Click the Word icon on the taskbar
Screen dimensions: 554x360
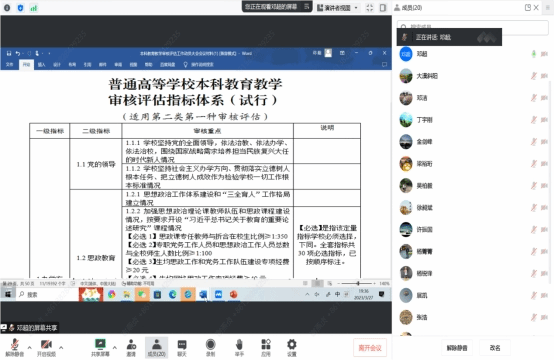[203, 294]
